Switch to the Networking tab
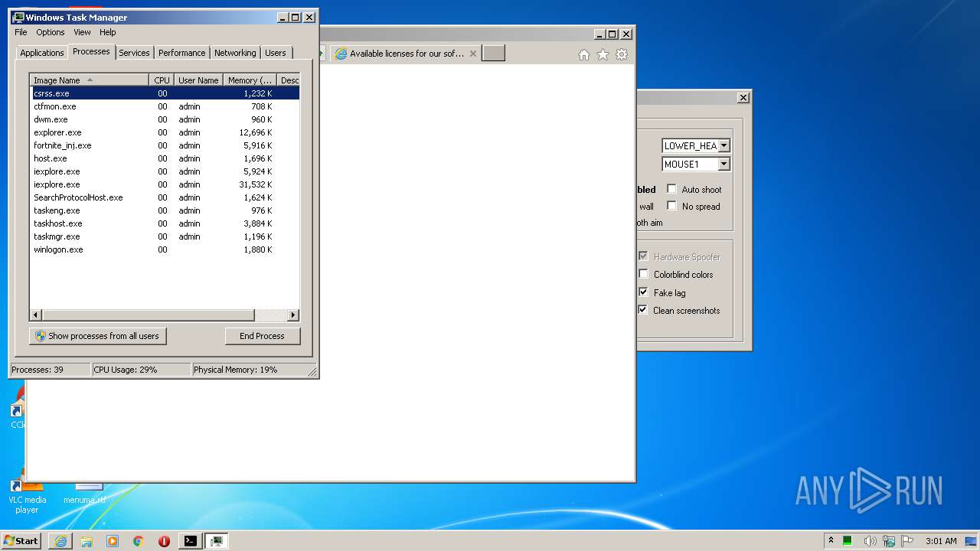980x551 pixels. (235, 53)
